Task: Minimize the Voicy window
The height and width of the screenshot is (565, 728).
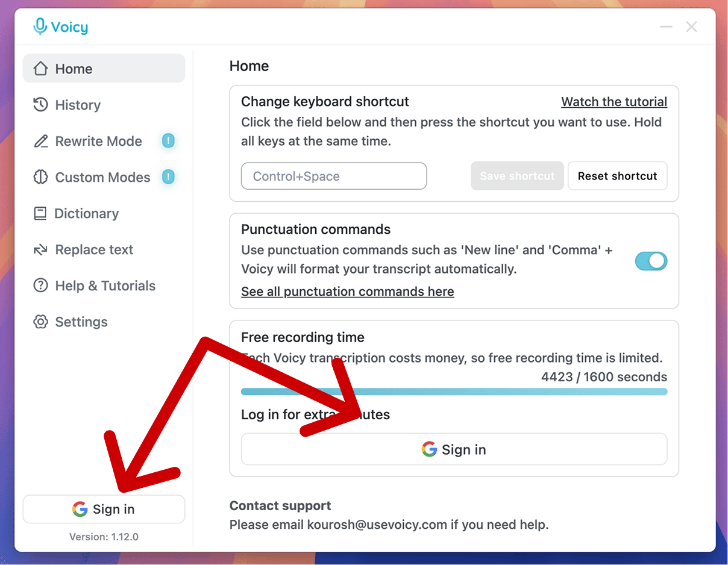Action: coord(666,27)
